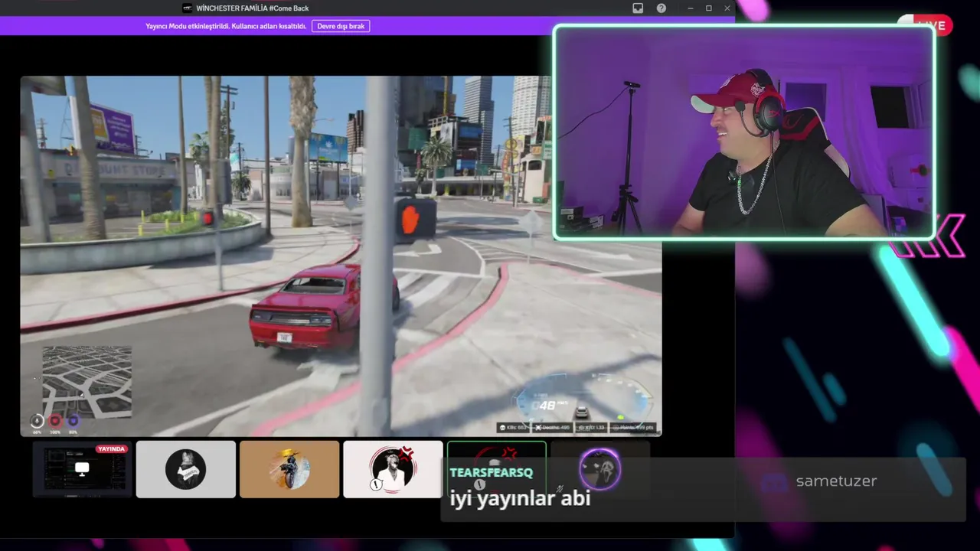This screenshot has width=980, height=551.
Task: Open the help question mark icon
Action: (661, 8)
